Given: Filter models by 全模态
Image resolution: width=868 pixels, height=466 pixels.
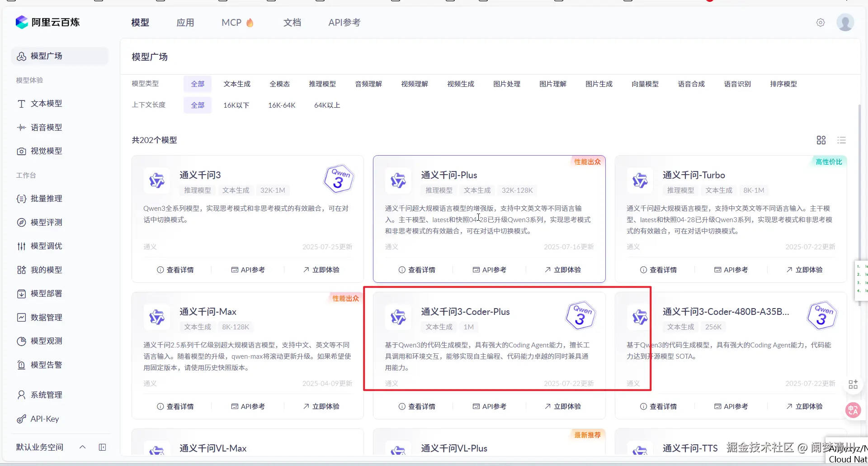Looking at the screenshot, I should click(280, 84).
